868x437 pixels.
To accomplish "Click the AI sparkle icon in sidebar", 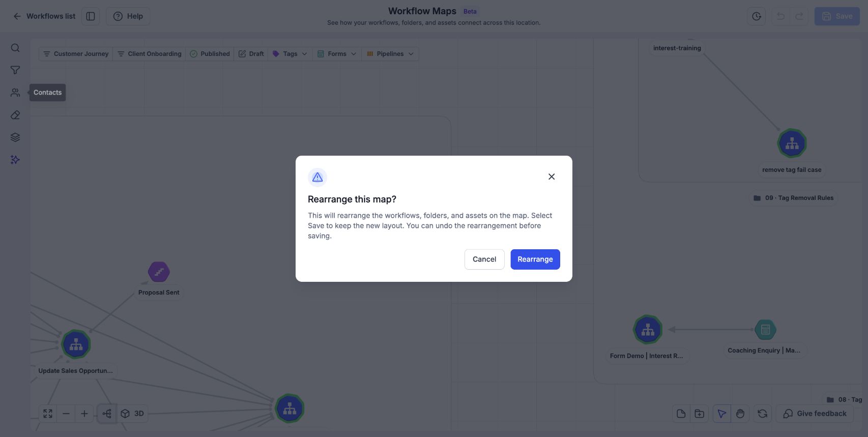I will pyautogui.click(x=15, y=160).
